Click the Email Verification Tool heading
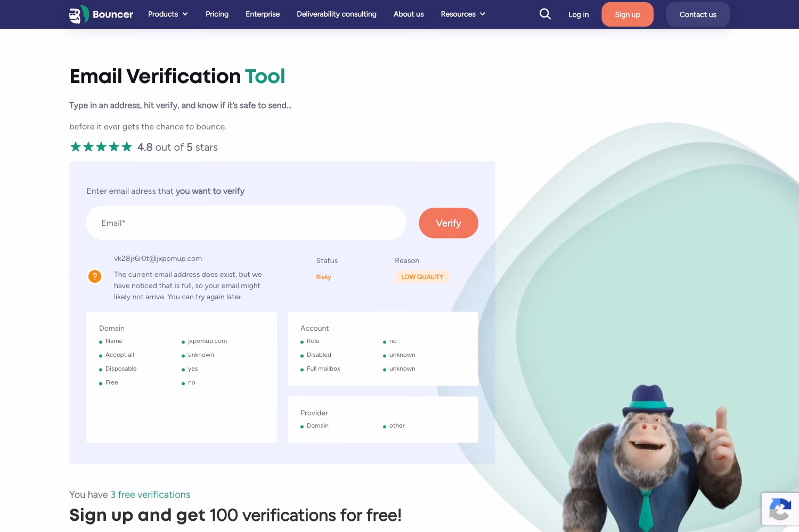This screenshot has height=532, width=799. click(x=177, y=77)
